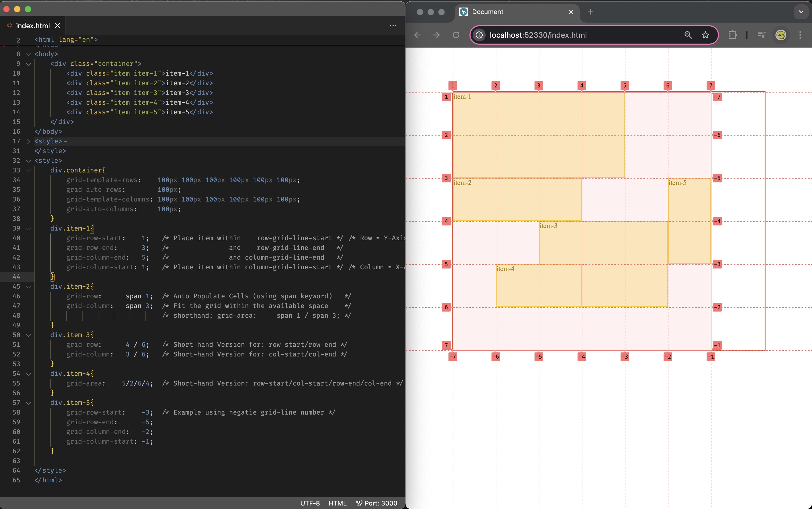Collapse div.item-4 rule at line 54

(x=29, y=374)
